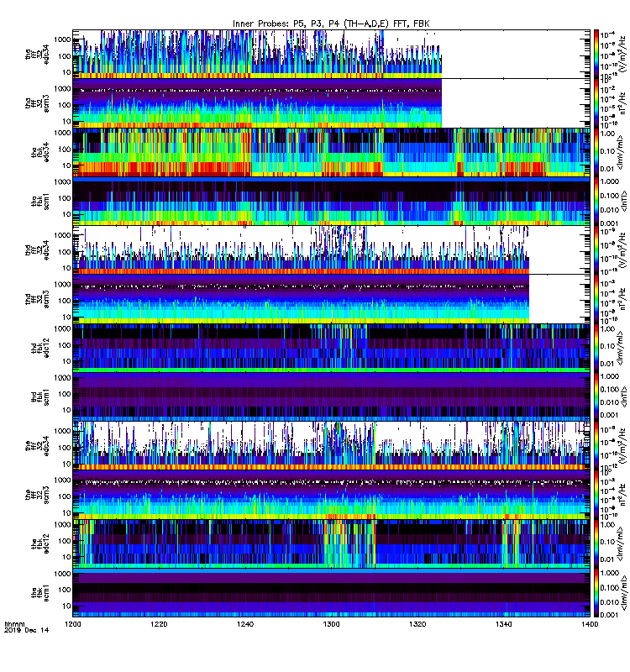
Task: Select the 'tha fff 32 edc34' panel label
Action: pyautogui.click(x=37, y=54)
